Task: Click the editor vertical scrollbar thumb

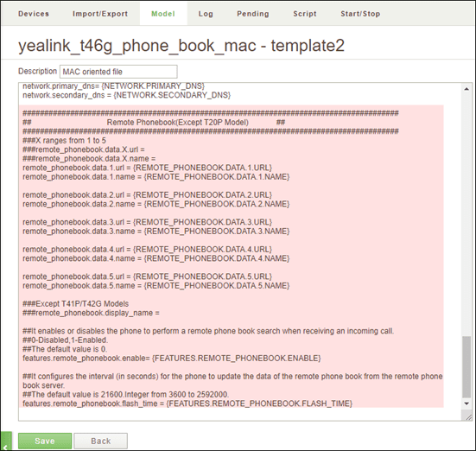Action: pos(466,367)
